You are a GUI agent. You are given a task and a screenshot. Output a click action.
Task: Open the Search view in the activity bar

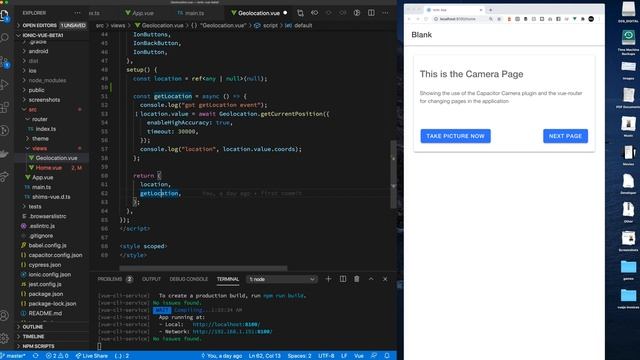pos(4,38)
